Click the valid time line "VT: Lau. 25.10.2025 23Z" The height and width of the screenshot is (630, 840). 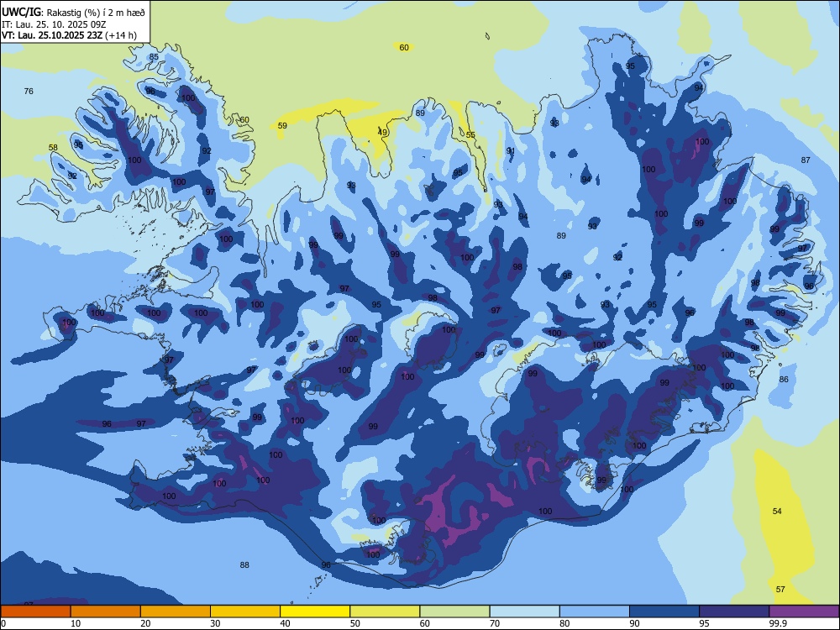click(52, 35)
